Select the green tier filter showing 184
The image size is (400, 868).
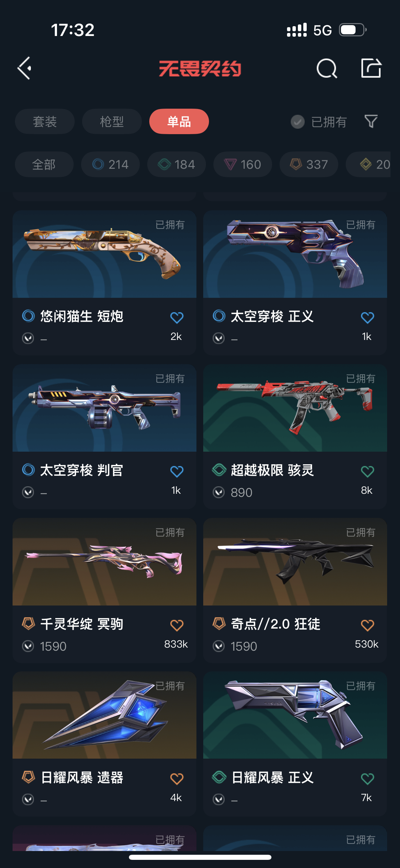click(x=176, y=164)
